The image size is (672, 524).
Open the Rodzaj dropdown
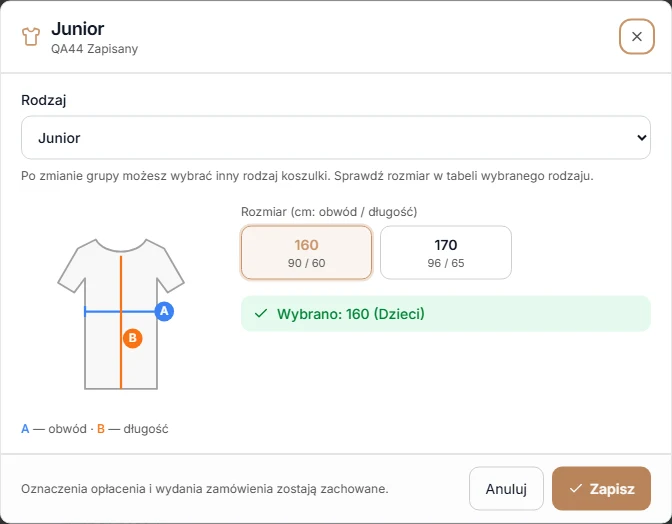pyautogui.click(x=336, y=138)
